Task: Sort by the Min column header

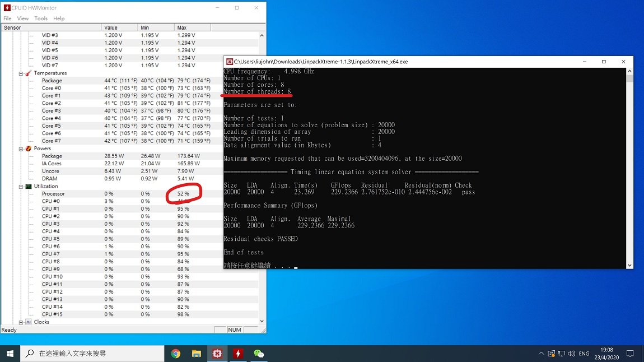Action: point(156,27)
